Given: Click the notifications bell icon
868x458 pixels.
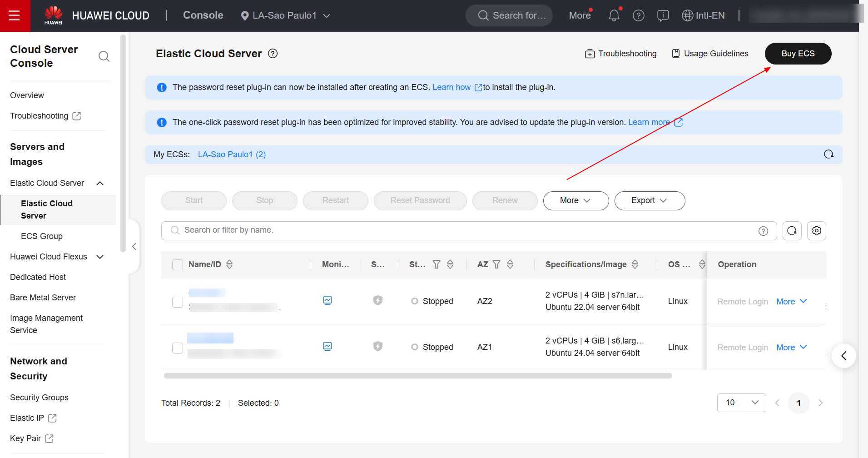Looking at the screenshot, I should click(x=614, y=16).
